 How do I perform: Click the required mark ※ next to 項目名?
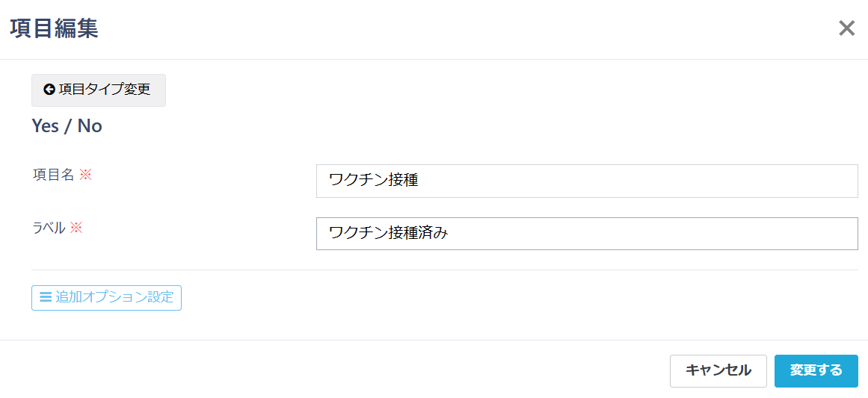(85, 175)
